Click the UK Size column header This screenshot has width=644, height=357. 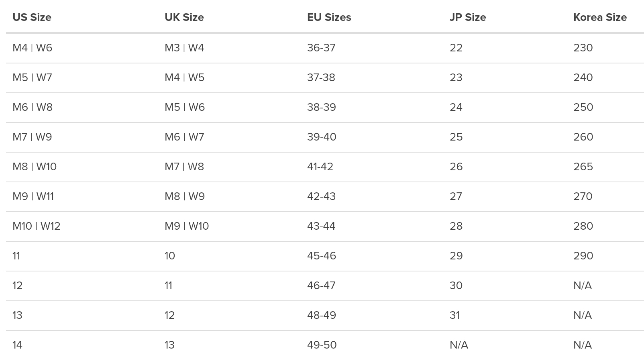(184, 17)
